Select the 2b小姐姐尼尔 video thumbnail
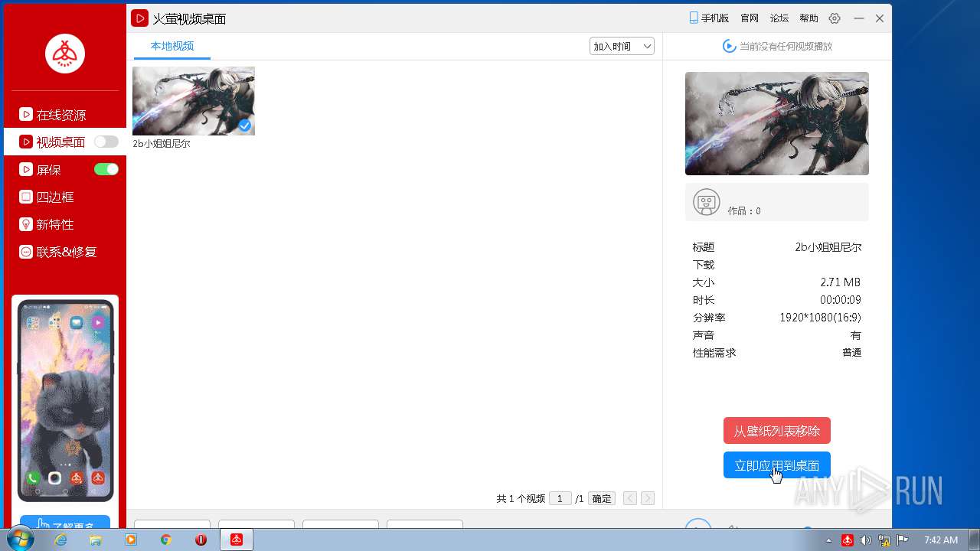This screenshot has height=551, width=980. pos(194,101)
